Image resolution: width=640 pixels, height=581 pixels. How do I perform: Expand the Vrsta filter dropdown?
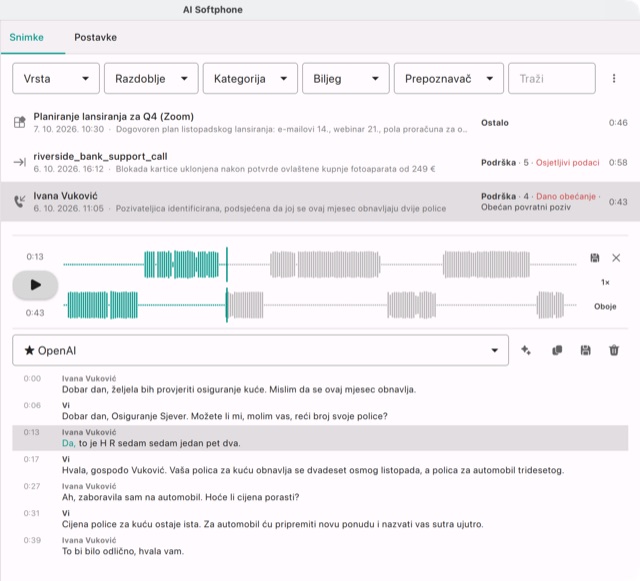click(x=56, y=78)
